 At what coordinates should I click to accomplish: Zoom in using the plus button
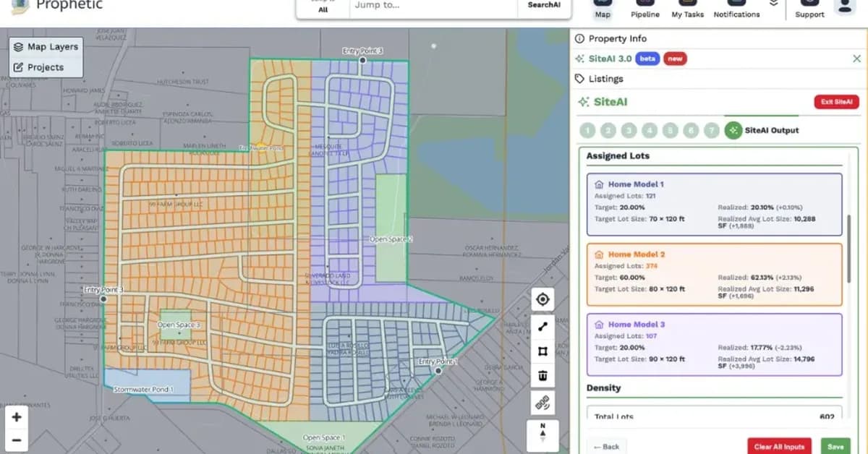[x=17, y=417]
